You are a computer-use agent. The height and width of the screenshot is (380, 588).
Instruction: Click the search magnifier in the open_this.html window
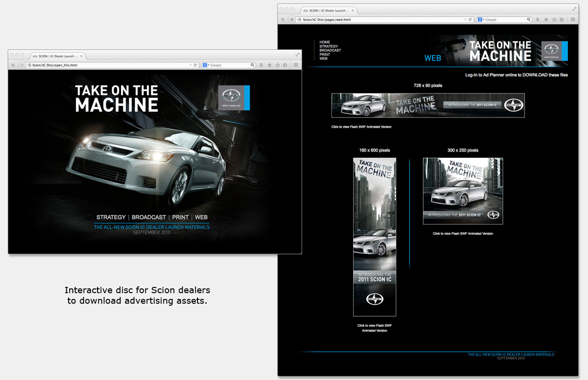click(x=252, y=65)
